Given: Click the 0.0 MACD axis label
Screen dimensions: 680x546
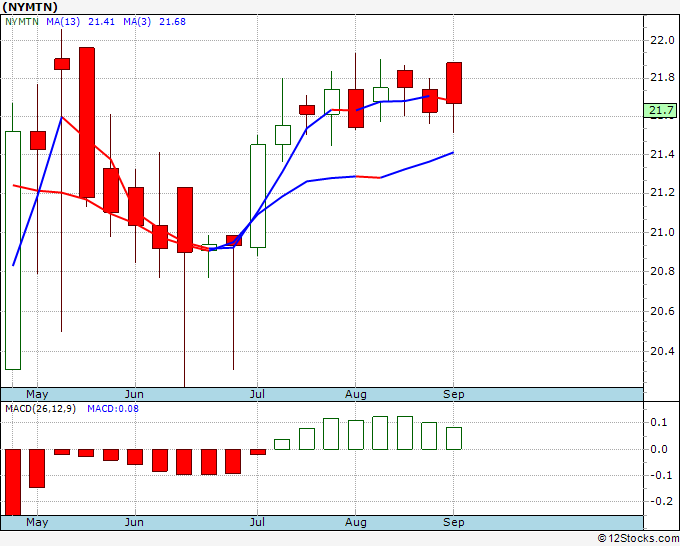Looking at the screenshot, I should tap(659, 449).
